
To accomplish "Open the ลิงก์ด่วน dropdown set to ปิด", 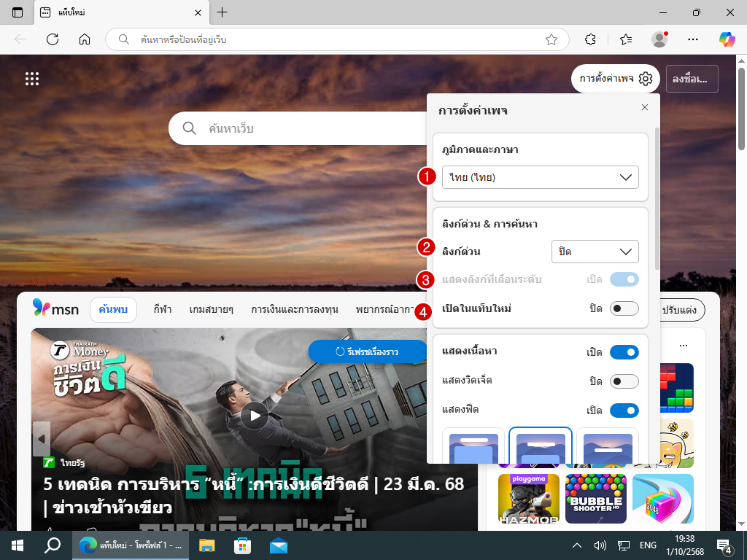I will [595, 252].
